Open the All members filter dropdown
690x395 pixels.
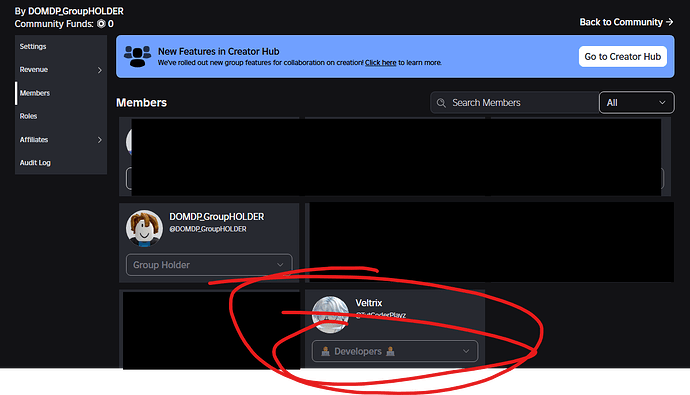tap(636, 102)
